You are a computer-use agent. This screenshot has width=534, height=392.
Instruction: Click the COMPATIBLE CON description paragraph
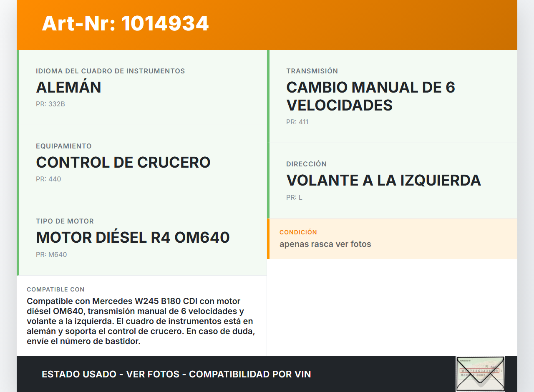pos(141,321)
